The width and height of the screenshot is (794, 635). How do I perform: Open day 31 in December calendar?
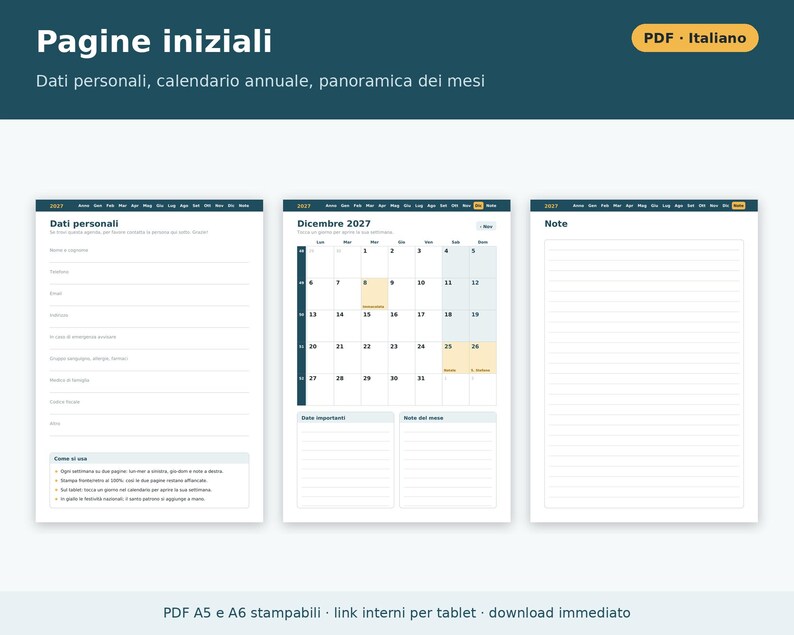(x=428, y=389)
